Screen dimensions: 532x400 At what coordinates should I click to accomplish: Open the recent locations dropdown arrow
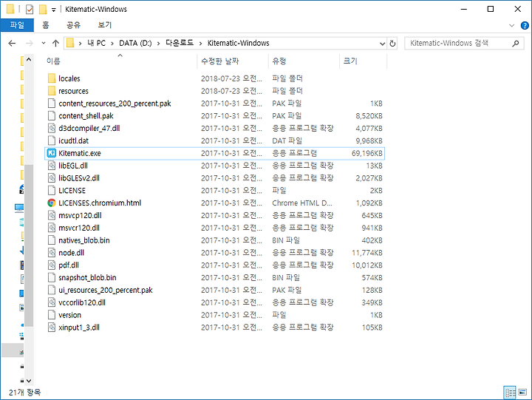click(44, 43)
